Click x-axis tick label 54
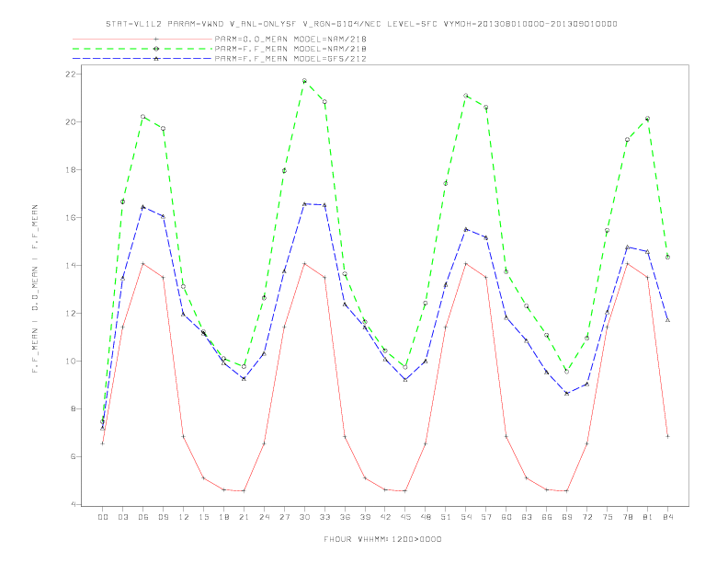This screenshot has width=728, height=563. 466,517
